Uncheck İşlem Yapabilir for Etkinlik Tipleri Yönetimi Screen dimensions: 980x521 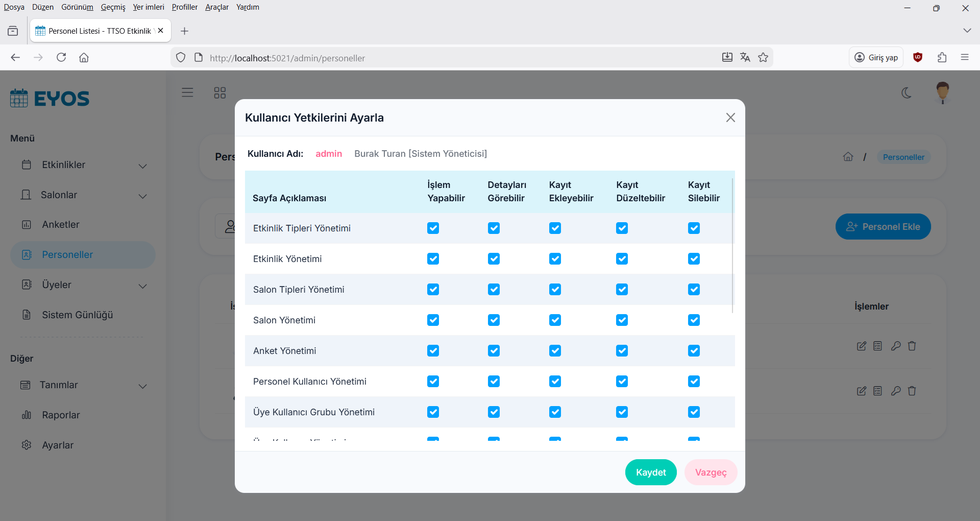coord(433,228)
